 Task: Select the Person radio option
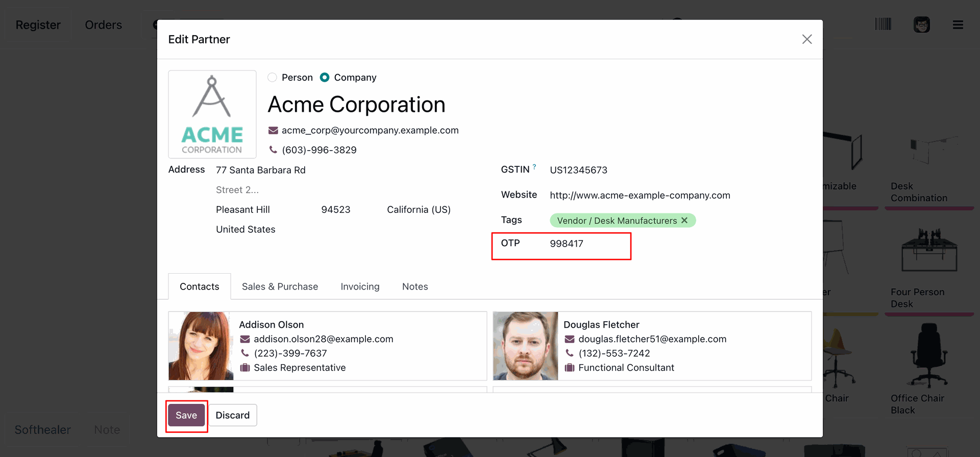point(273,78)
